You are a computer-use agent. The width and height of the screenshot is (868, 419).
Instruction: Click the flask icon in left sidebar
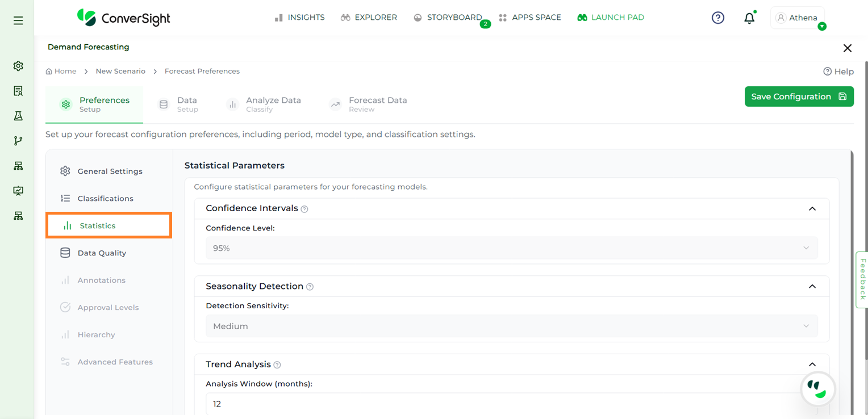[18, 116]
